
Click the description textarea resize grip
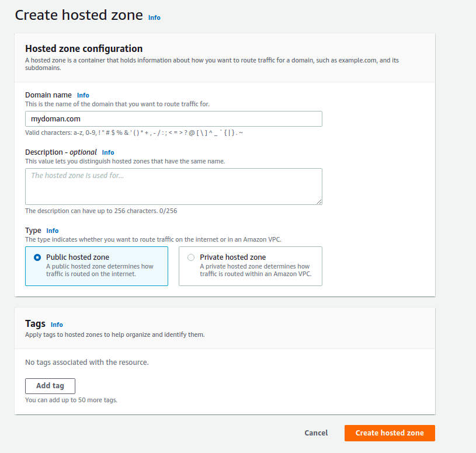[320, 202]
